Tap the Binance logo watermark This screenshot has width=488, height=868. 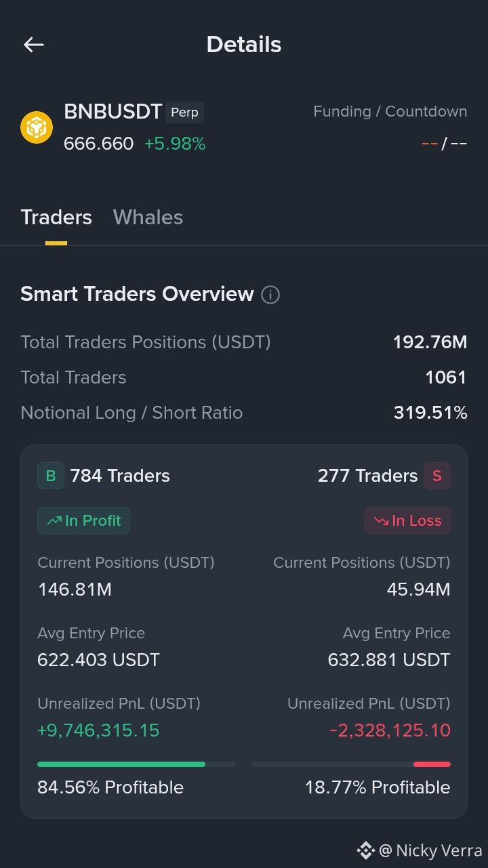coord(366,850)
